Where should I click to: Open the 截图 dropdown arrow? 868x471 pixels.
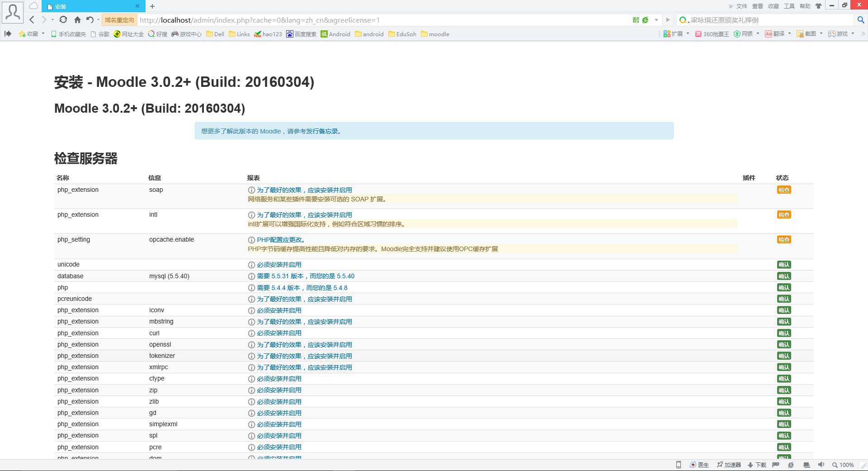821,33
